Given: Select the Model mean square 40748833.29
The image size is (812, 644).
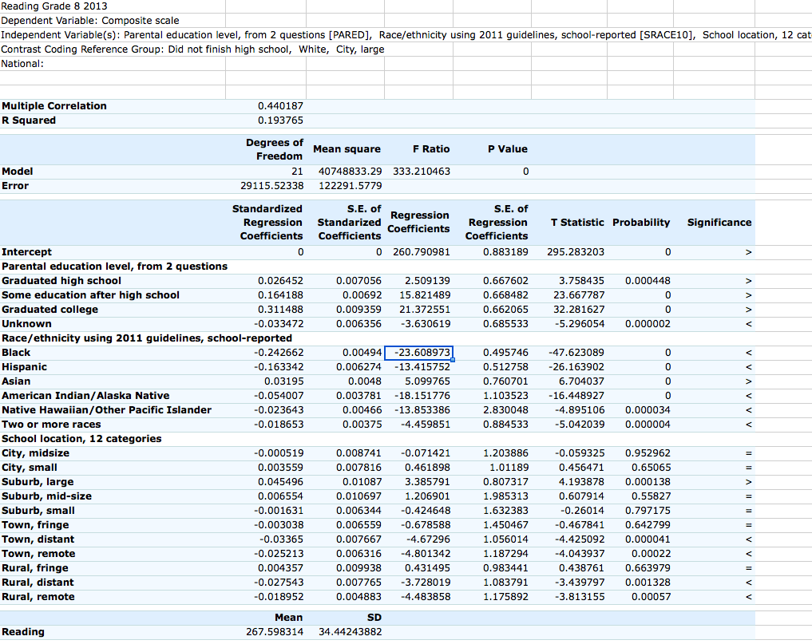Looking at the screenshot, I should pos(350,172).
